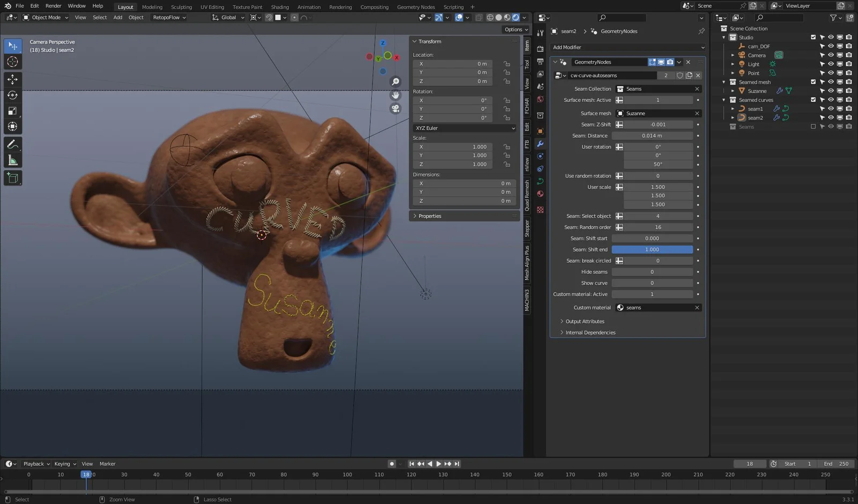The height and width of the screenshot is (504, 858).
Task: Remove the seams Custom material
Action: 697,307
